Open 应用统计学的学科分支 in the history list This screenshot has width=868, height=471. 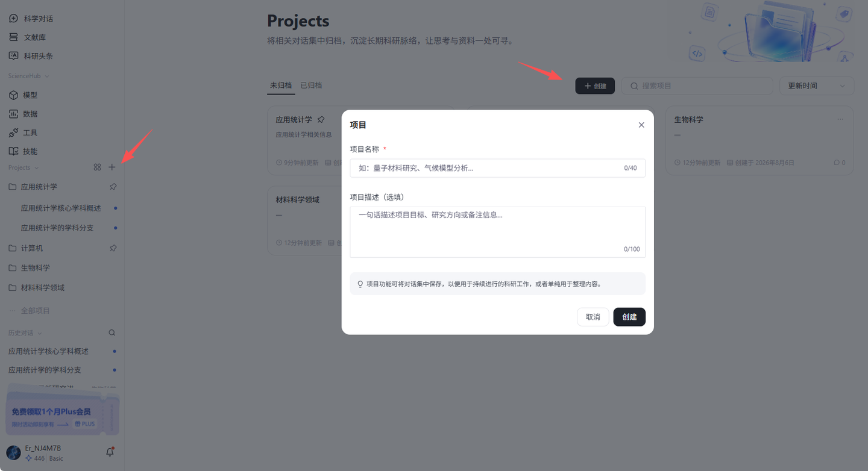click(45, 370)
